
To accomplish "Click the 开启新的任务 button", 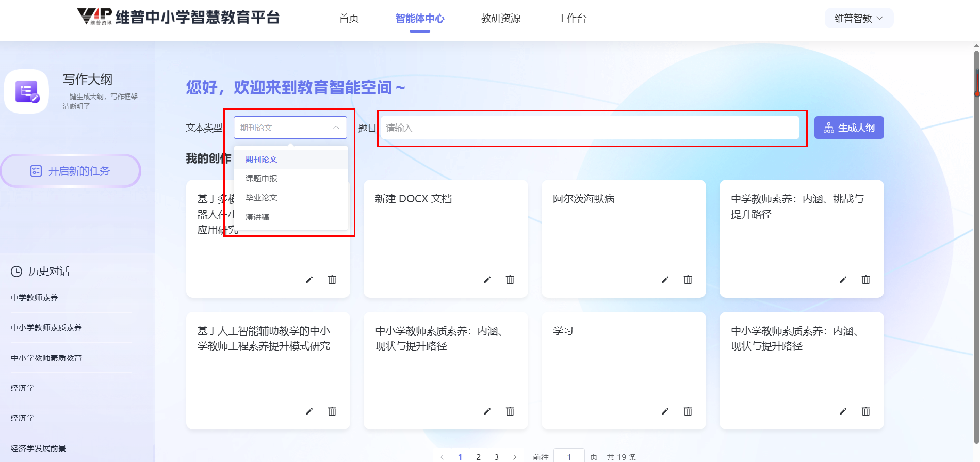I will click(x=71, y=171).
